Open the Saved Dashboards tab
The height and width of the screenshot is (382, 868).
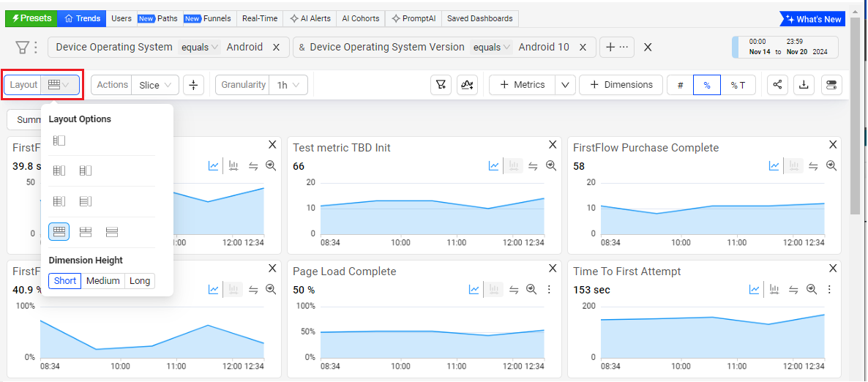(480, 18)
